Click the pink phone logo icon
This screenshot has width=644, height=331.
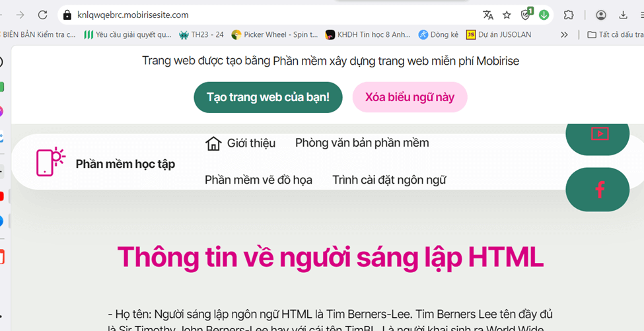50,162
